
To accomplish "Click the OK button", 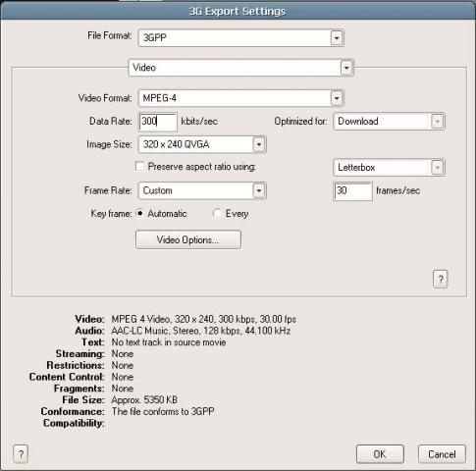I will 380,454.
